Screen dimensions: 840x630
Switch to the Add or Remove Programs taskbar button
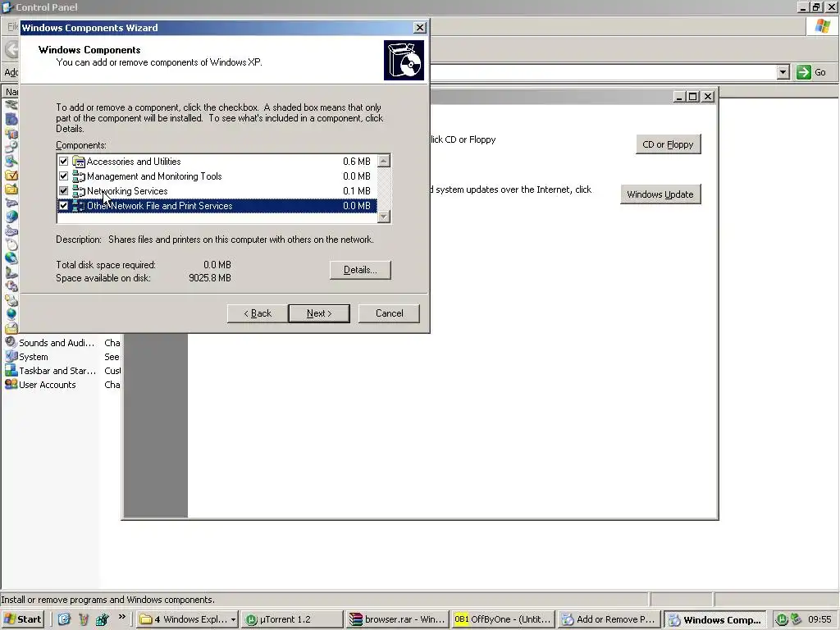click(x=609, y=619)
